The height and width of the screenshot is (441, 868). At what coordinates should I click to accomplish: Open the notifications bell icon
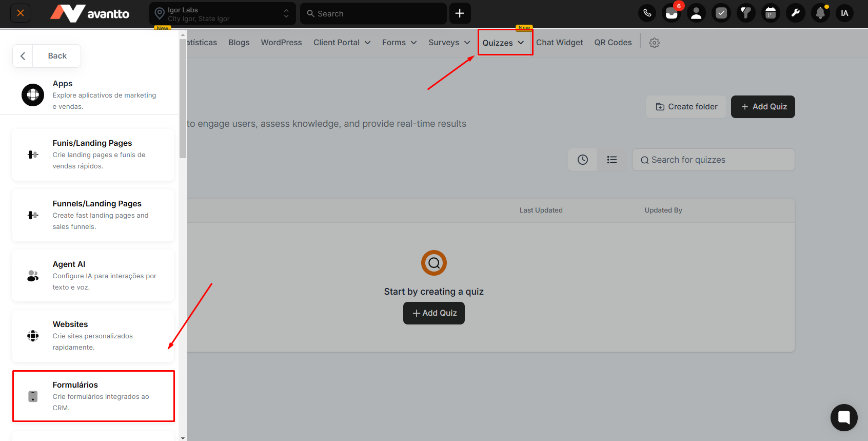click(820, 13)
